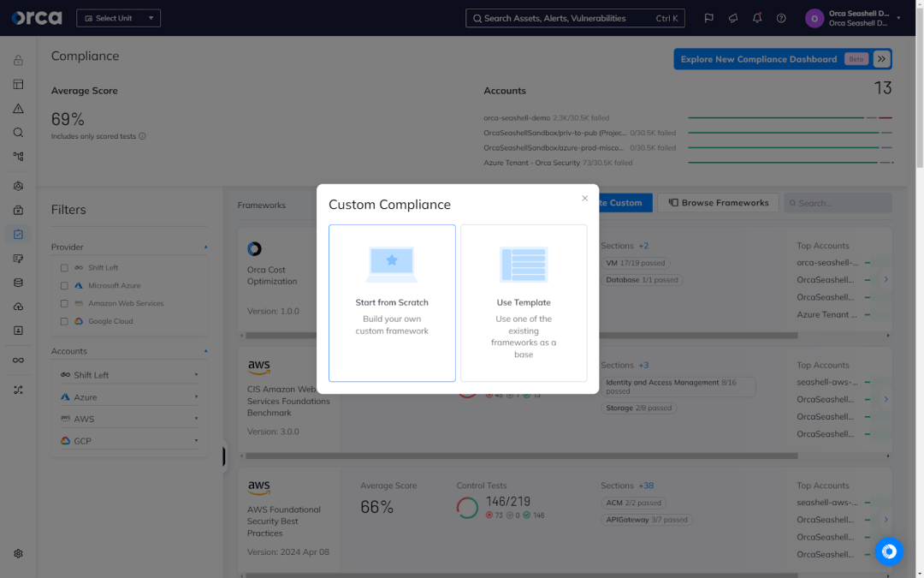Image resolution: width=924 pixels, height=578 pixels.
Task: Open the magnifier discovery icon in sidebar
Action: 18,133
